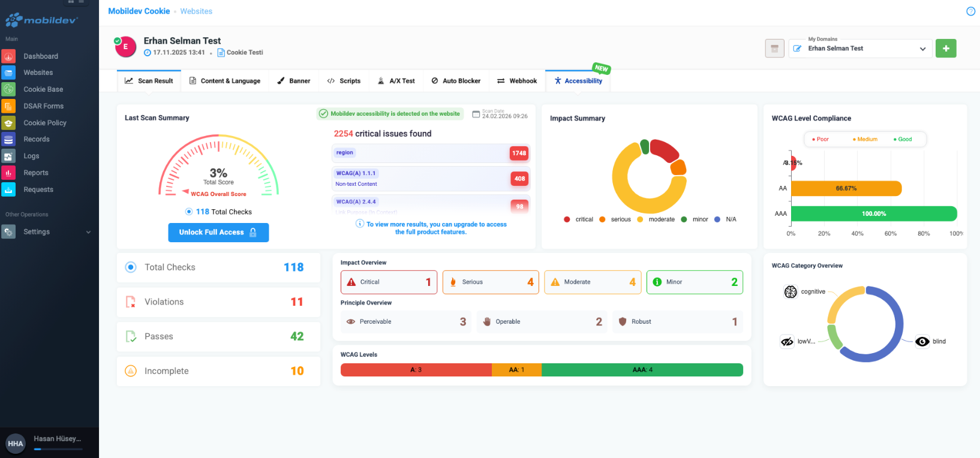Viewport: 980px width, 458px height.
Task: Click the help question mark icon
Action: [970, 11]
